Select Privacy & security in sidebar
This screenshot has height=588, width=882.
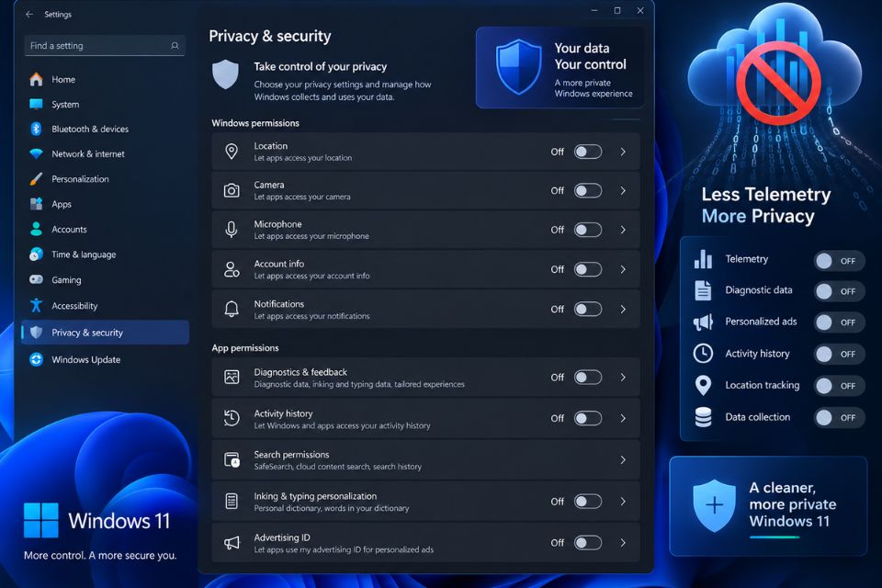105,333
